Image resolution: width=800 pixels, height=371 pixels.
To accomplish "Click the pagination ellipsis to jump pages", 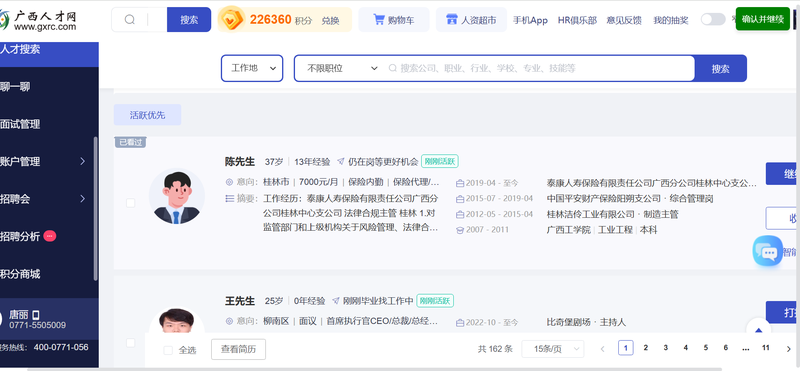I will point(745,349).
